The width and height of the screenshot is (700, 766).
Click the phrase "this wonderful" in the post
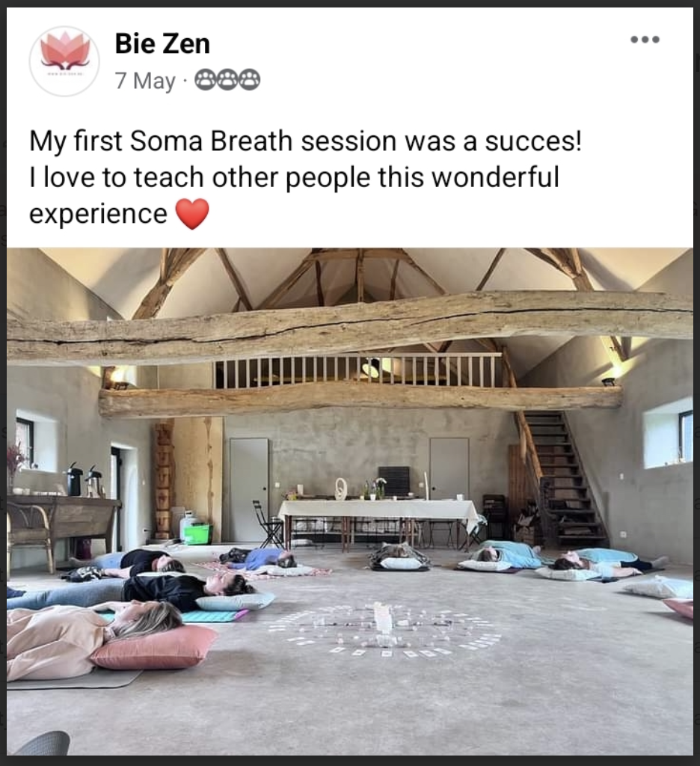tap(468, 177)
